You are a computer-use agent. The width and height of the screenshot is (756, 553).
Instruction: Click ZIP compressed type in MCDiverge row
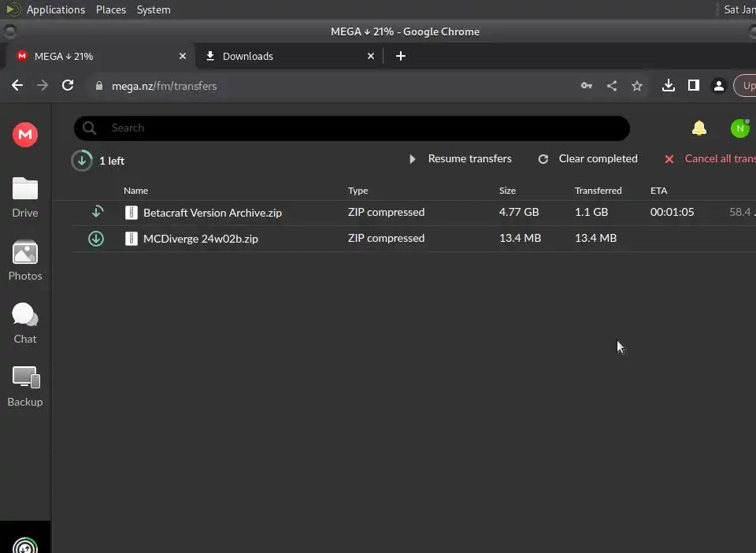(386, 238)
